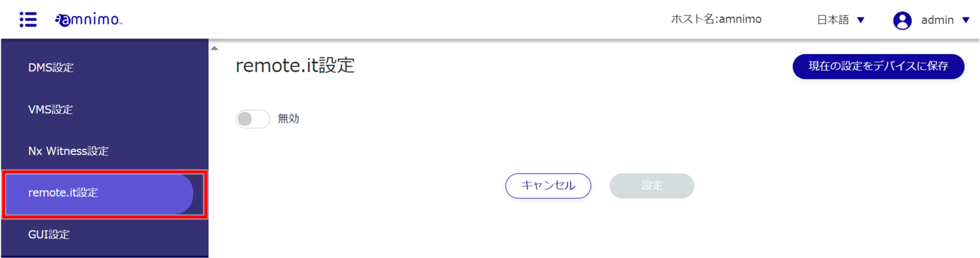Viewport: 980px width, 258px height.
Task: Navigate to GUI設定 in the sidebar
Action: pos(49,235)
